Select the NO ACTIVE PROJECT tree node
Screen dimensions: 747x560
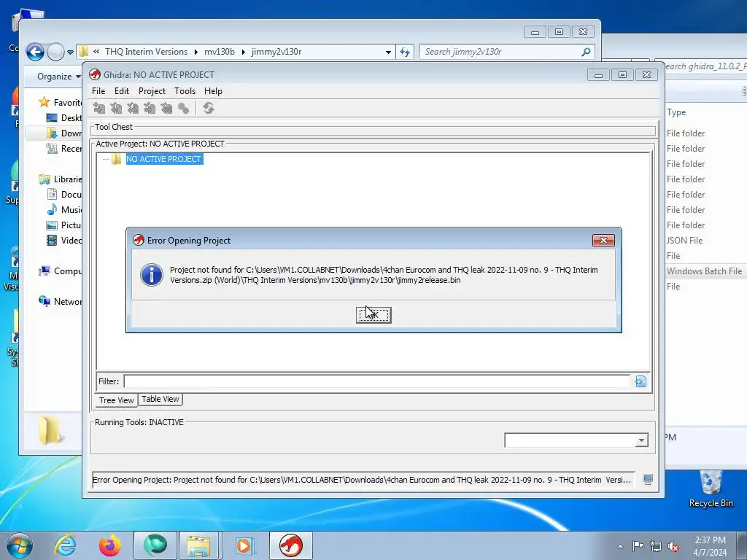(164, 159)
